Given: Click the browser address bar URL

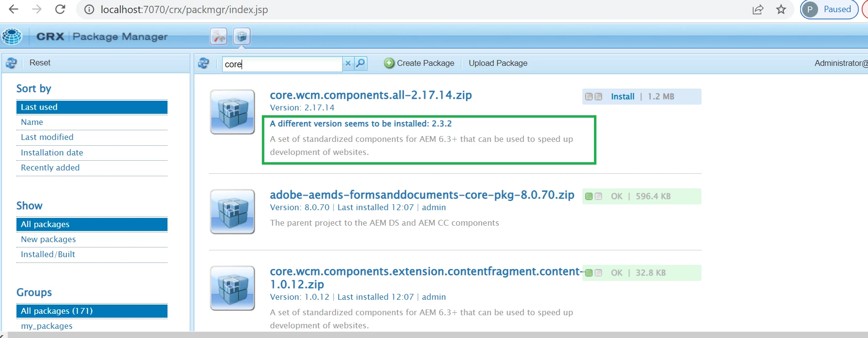Looking at the screenshot, I should (x=184, y=10).
